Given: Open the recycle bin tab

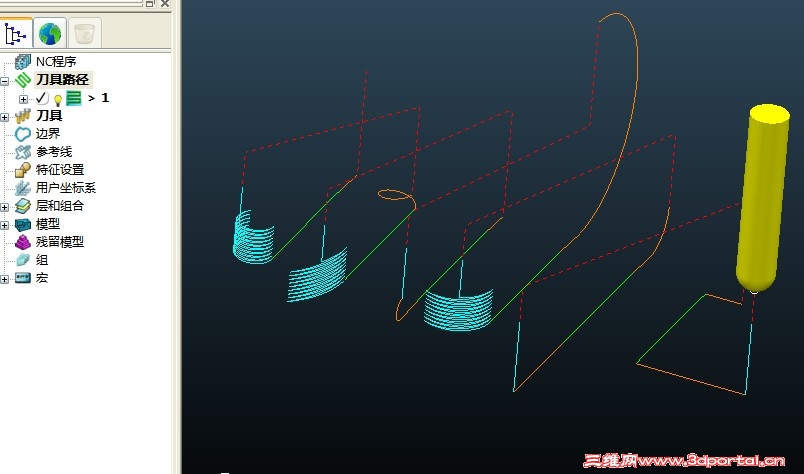Looking at the screenshot, I should coord(84,34).
